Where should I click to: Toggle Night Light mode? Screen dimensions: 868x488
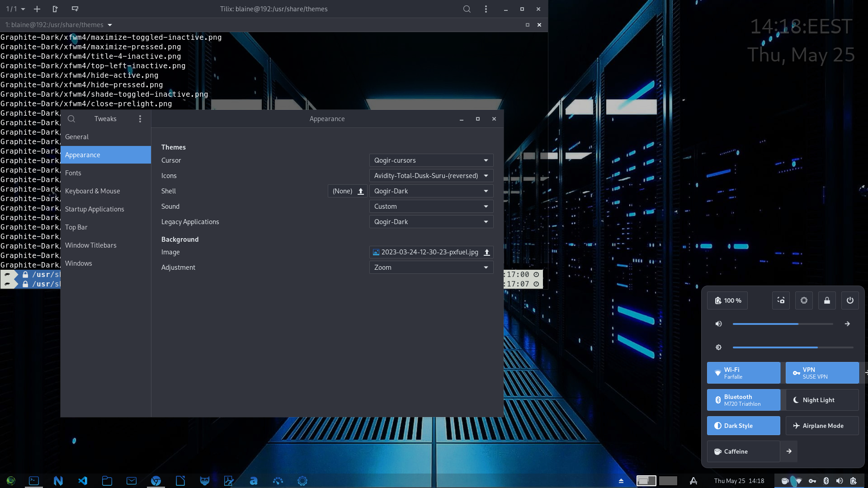(x=822, y=400)
